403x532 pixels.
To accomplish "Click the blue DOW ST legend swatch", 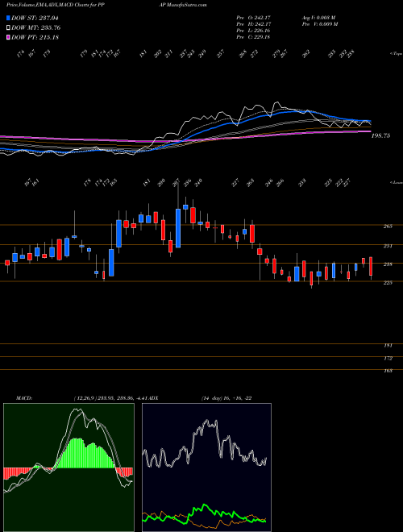I will point(8,18).
